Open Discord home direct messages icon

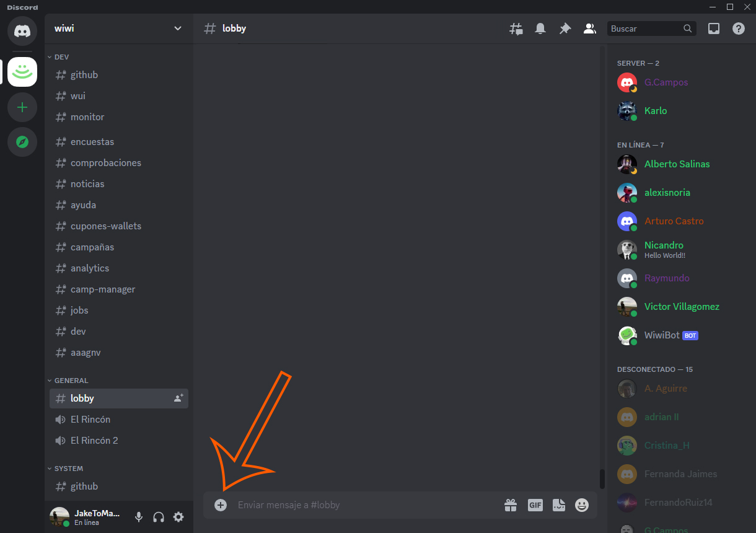22,30
